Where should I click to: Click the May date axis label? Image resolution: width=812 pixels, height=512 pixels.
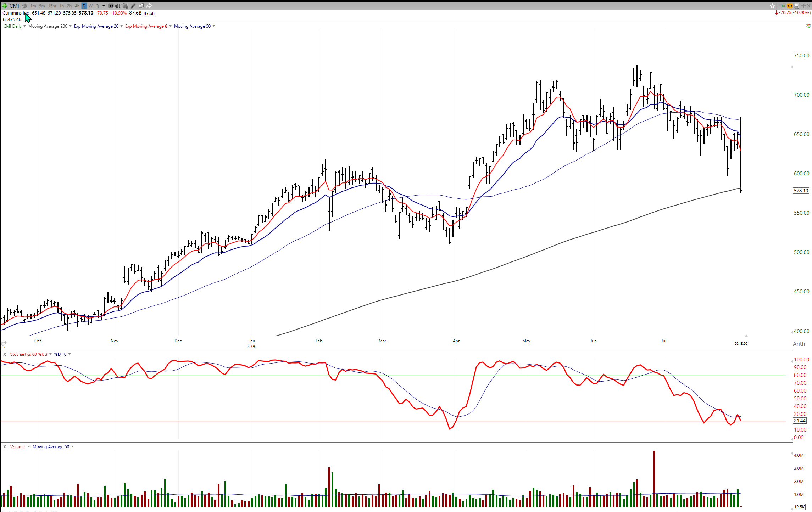(x=526, y=341)
